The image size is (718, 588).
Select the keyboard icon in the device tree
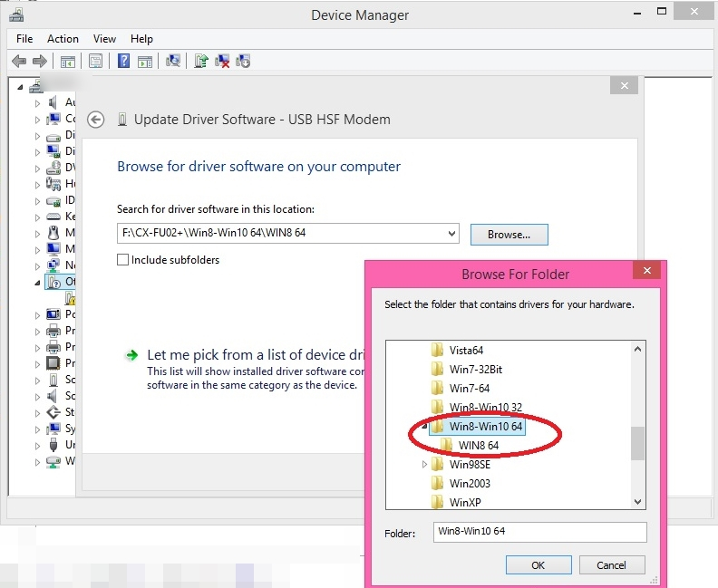coord(53,217)
